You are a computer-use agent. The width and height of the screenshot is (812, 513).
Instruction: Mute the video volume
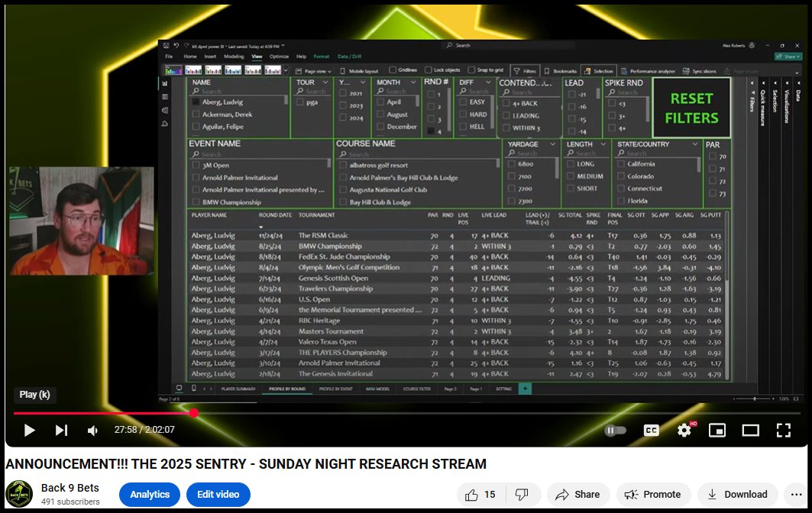[92, 431]
